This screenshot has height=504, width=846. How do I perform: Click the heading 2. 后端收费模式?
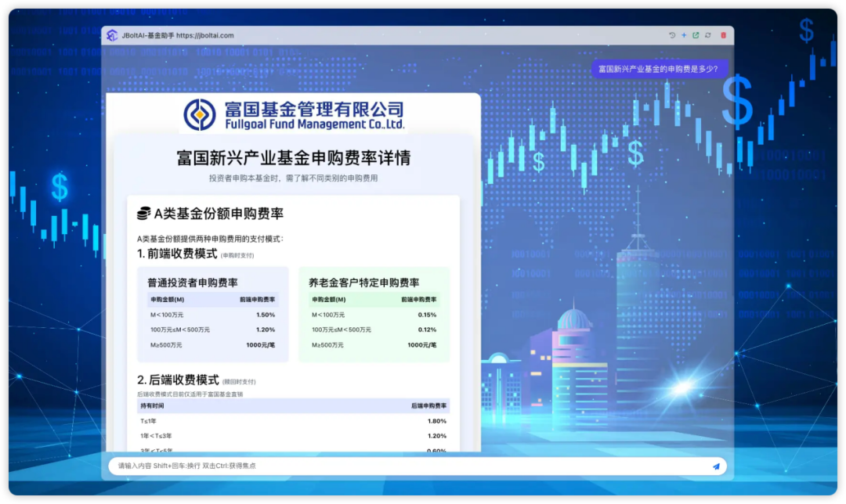click(x=178, y=380)
